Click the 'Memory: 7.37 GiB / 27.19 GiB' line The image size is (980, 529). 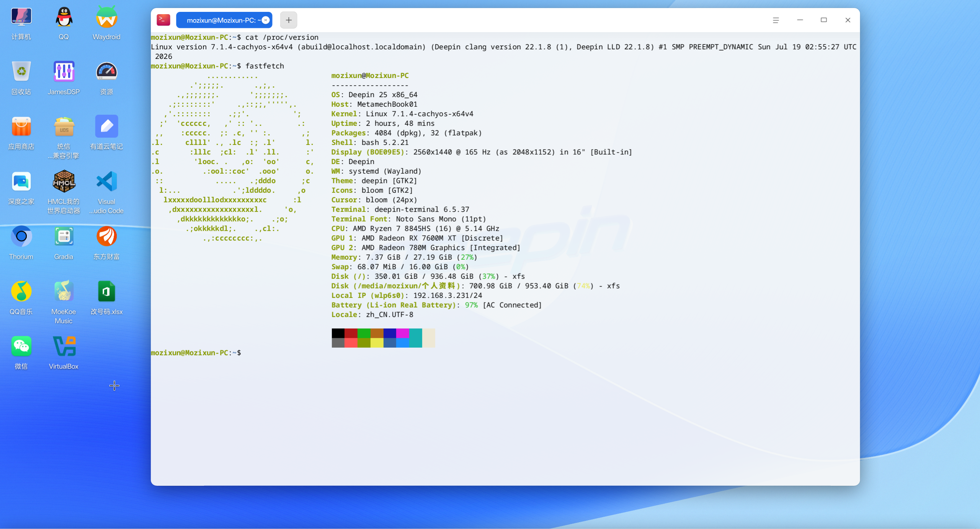point(404,257)
